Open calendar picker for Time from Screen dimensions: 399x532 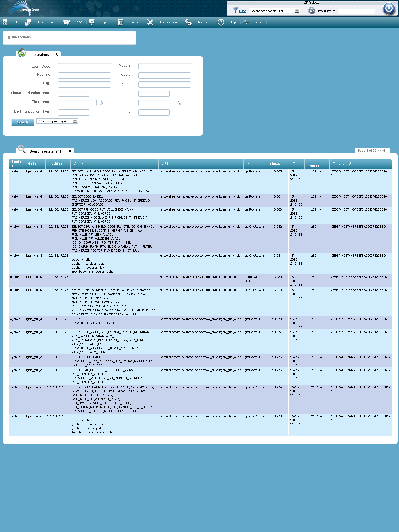[x=101, y=103]
